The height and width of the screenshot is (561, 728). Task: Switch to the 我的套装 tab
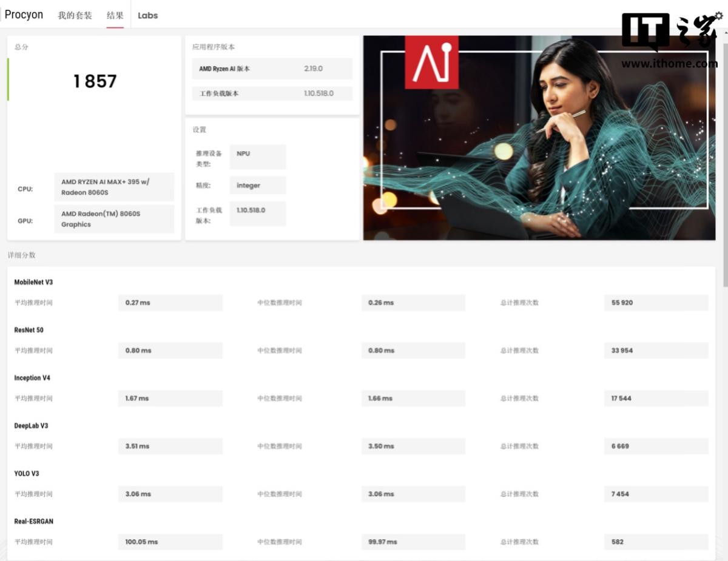coord(75,16)
